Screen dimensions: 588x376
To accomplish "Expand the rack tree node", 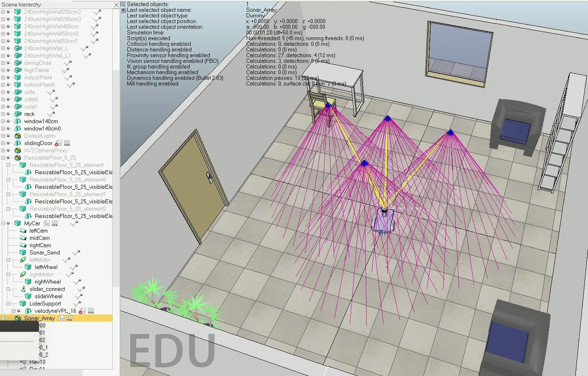I will tap(3, 114).
